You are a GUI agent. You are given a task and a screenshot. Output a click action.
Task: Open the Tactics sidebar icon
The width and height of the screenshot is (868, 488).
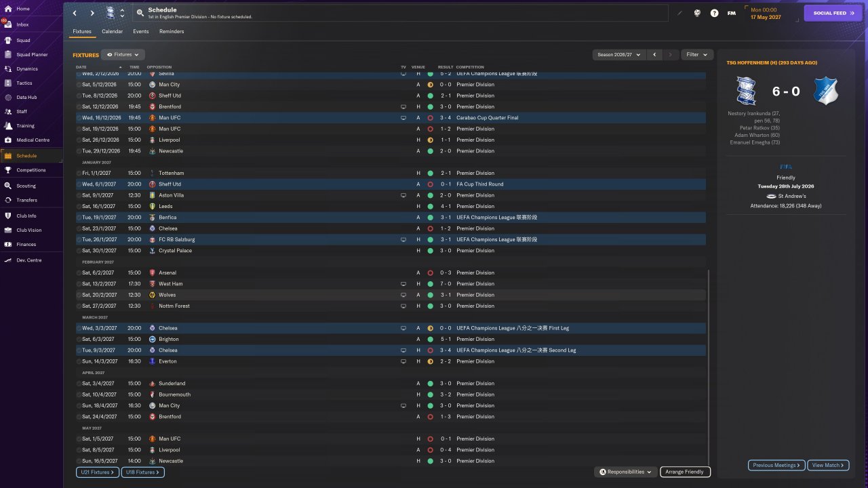click(x=8, y=83)
